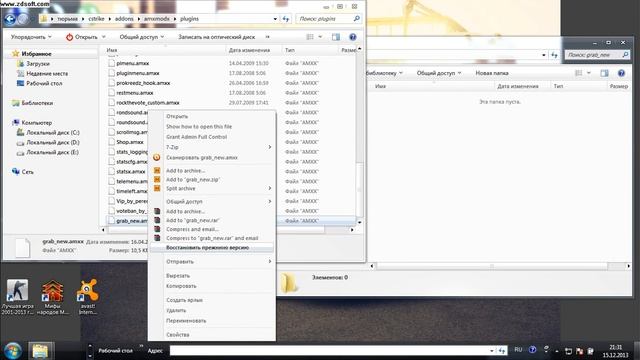
Task: Click Новая папка button in grab_new window
Action: 492,73
